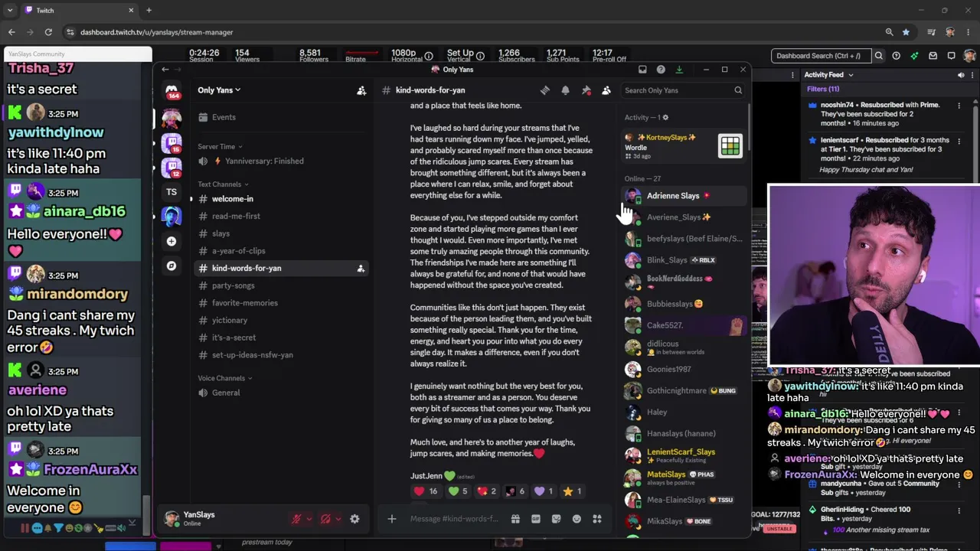Open the Apps launcher in message bar
Screen dimensions: 980x551
tap(597, 519)
